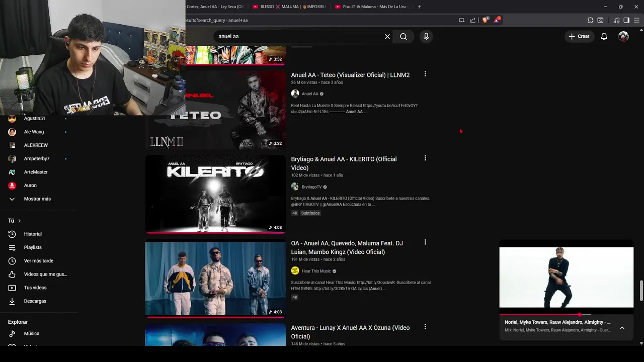Screen dimensions: 644x362
Task: Click the Crear button
Action: [x=579, y=36]
